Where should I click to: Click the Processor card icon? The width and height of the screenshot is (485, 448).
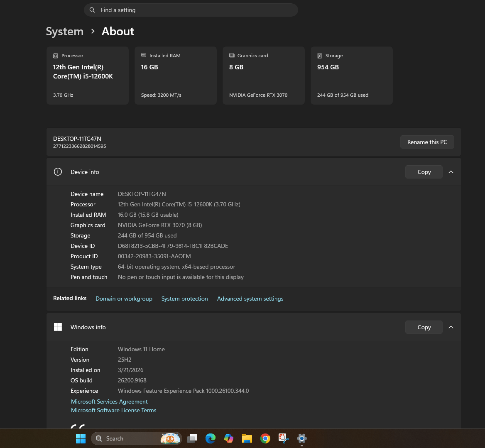[56, 56]
